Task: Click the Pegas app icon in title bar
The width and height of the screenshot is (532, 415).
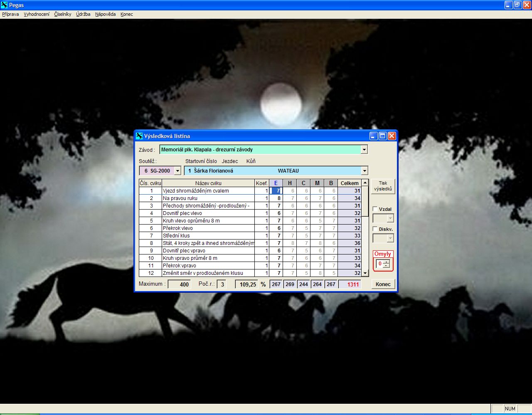Action: 4,5
